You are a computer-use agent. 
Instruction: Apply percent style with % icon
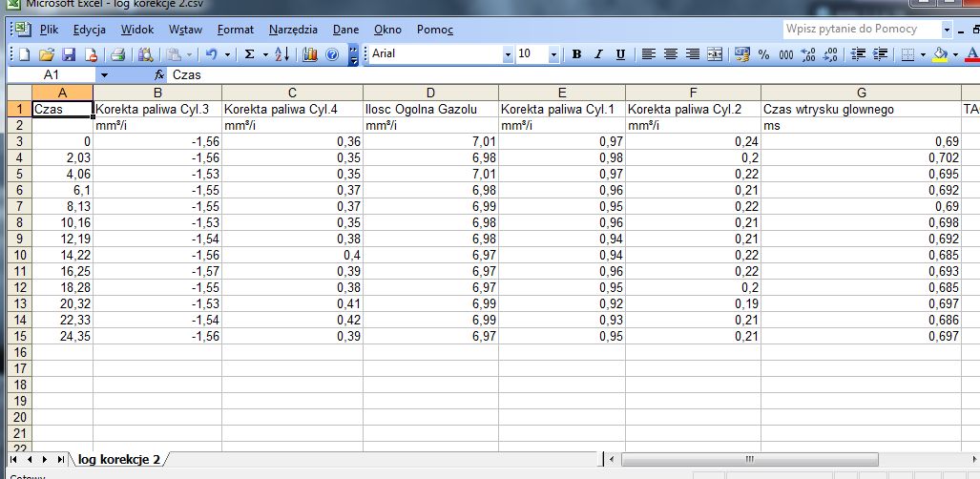pos(763,54)
